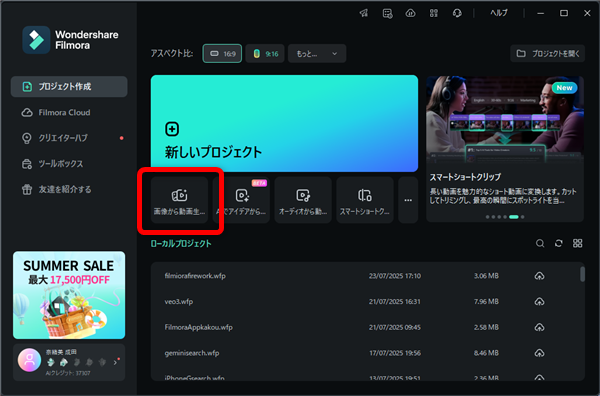600x396 pixels.
Task: Open the スマートショートクリップ promo banner image
Action: click(505, 121)
